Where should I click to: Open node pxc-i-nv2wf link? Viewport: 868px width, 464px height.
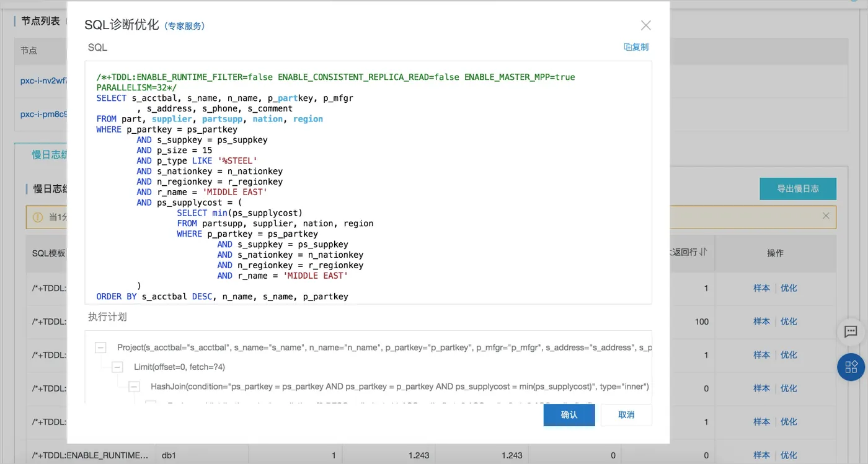tap(43, 81)
